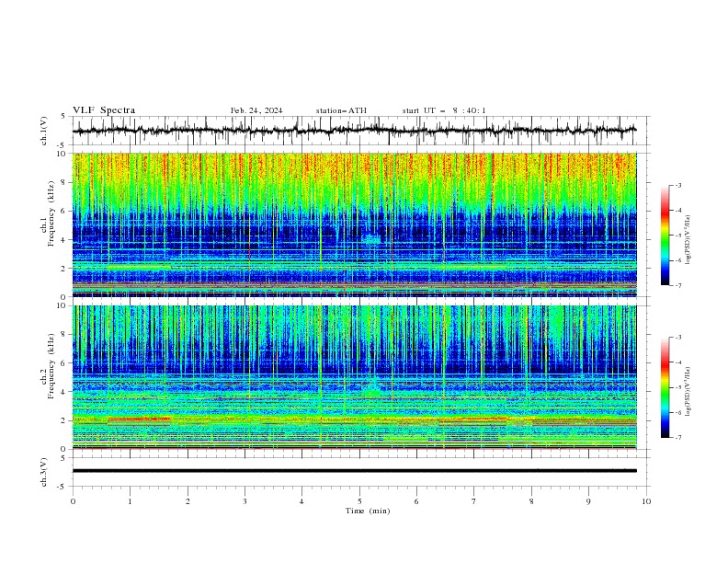Click the ch.1 spectrogram "4" kHz tick label

(x=65, y=240)
